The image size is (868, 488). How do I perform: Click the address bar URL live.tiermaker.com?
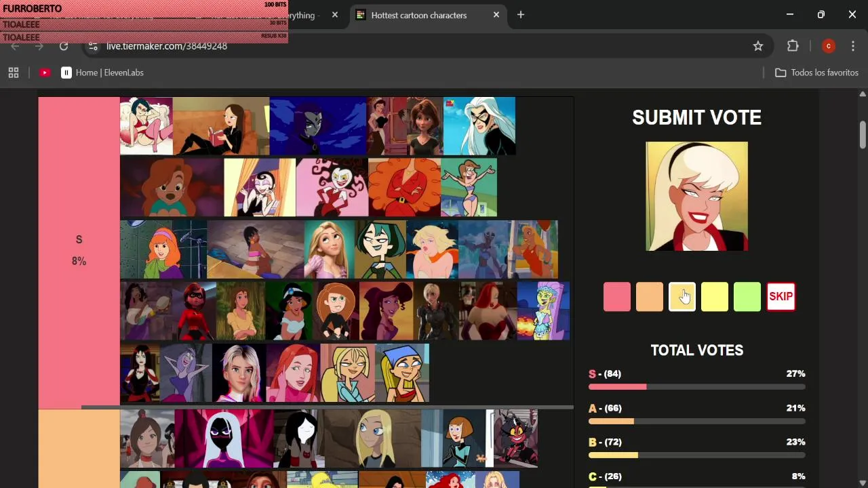(x=167, y=46)
